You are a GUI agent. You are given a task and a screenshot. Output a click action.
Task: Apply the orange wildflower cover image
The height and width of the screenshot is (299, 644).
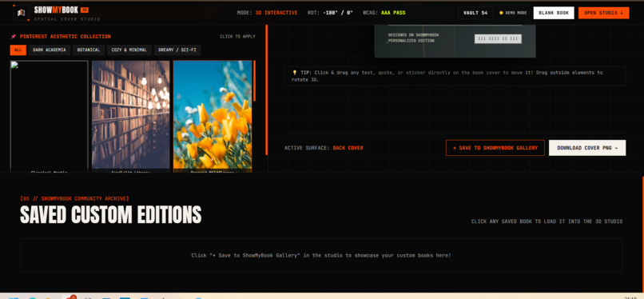tap(213, 115)
